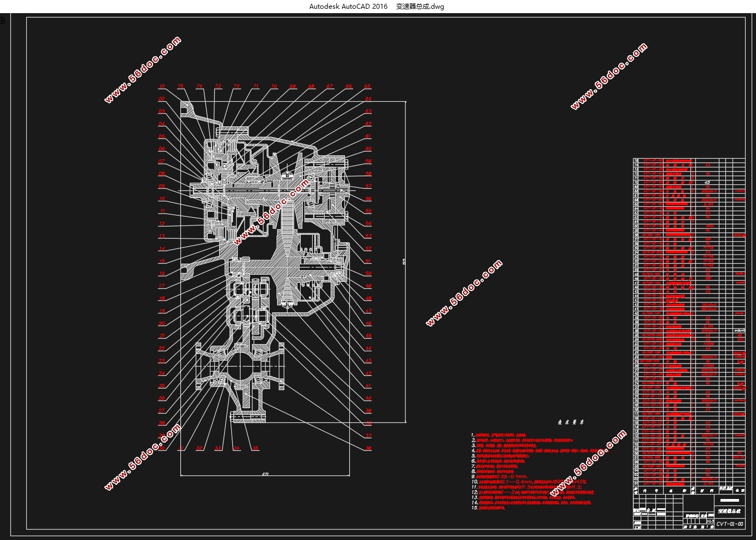Select part callout number 75

pos(181,86)
